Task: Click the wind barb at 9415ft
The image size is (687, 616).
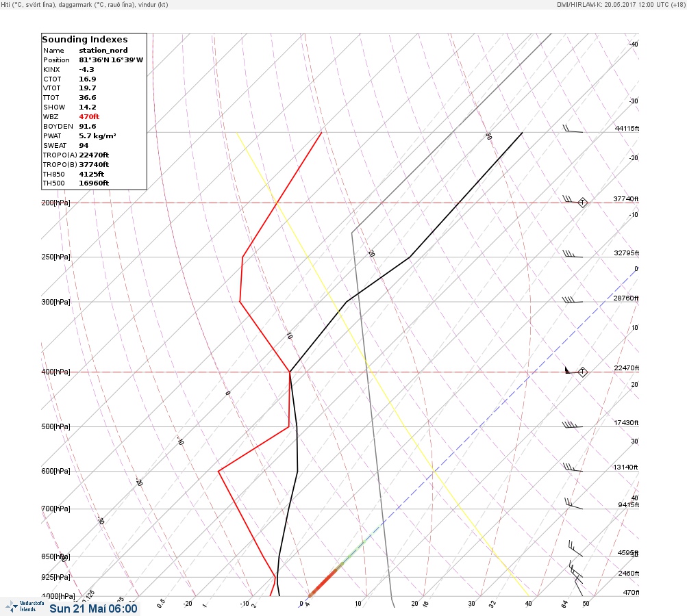Action: point(573,504)
